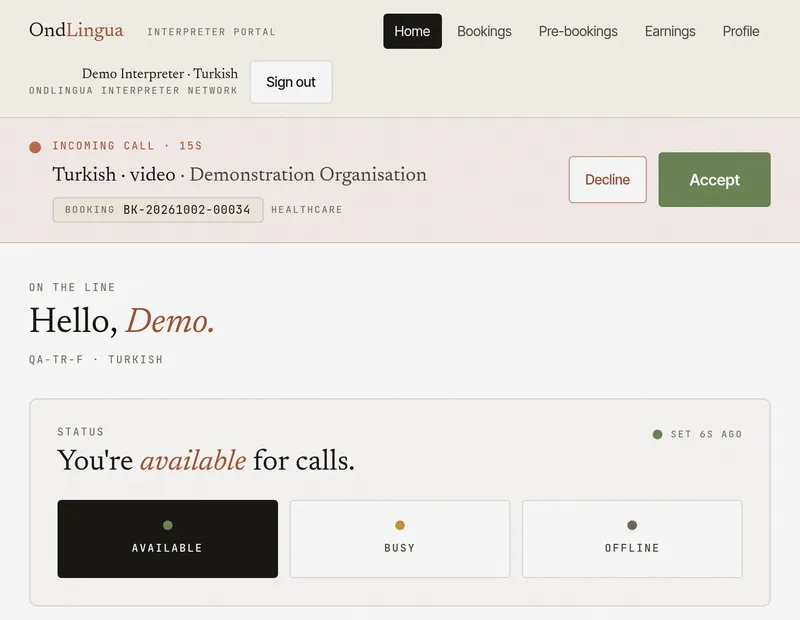The height and width of the screenshot is (620, 800).
Task: Open Pre-bookings section
Action: [578, 31]
